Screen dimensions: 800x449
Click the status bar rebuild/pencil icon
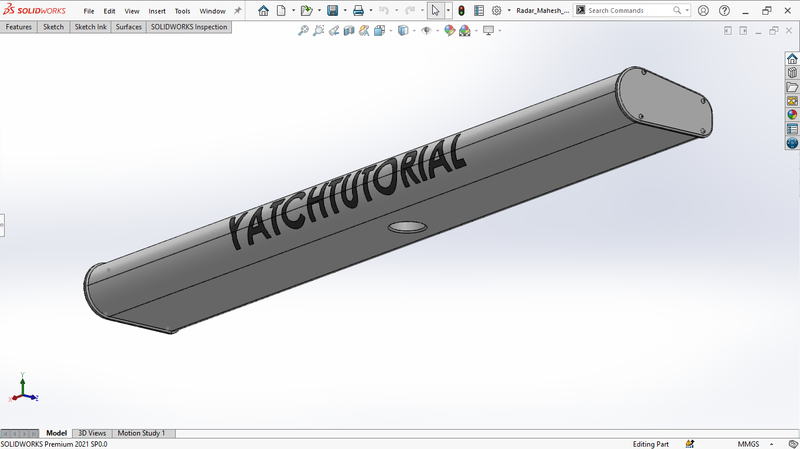coord(690,444)
